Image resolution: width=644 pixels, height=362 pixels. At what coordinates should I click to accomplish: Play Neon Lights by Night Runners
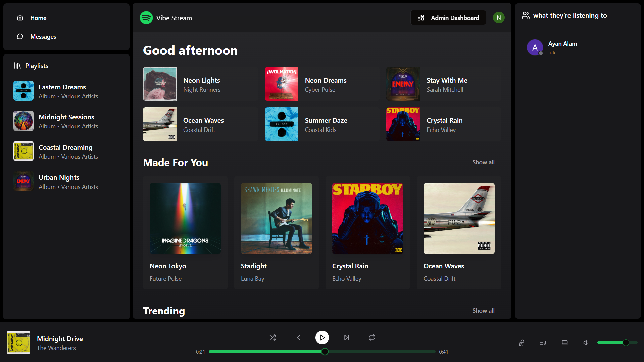click(x=200, y=84)
